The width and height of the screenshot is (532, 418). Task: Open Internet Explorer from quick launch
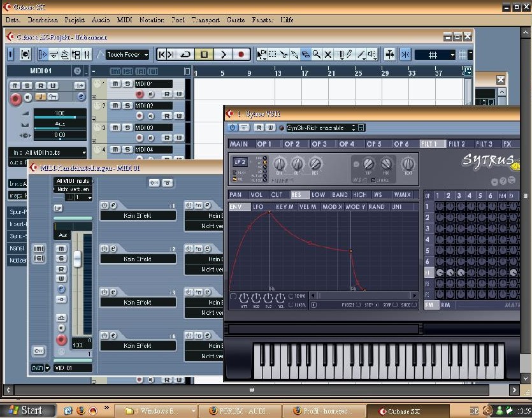point(68,411)
